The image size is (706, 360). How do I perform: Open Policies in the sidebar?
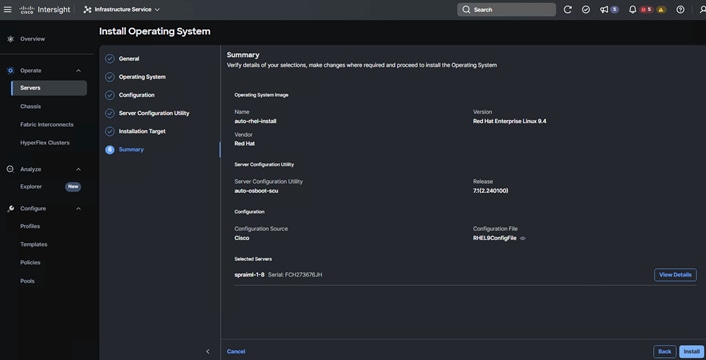click(30, 262)
